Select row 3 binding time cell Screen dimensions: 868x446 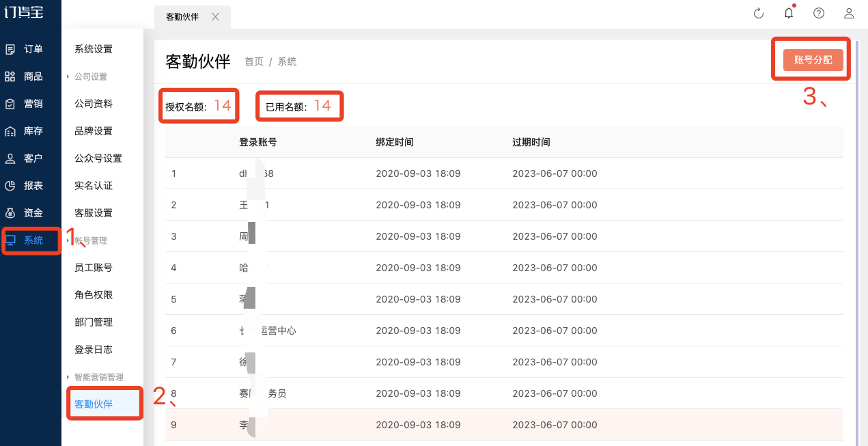[418, 236]
